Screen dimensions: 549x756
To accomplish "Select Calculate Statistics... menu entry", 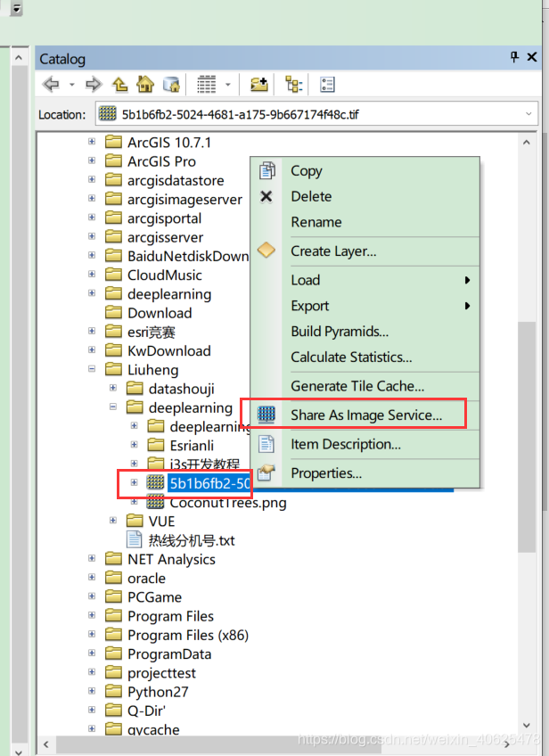I will 365,357.
